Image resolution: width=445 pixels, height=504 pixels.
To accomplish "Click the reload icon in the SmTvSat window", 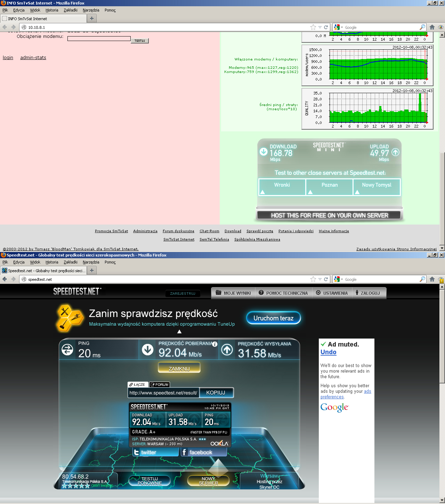I will [326, 27].
